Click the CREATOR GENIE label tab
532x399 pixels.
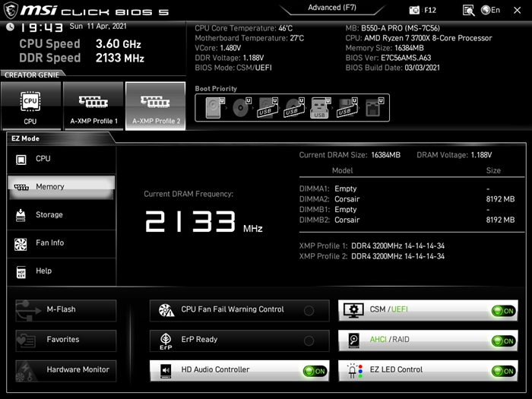click(x=32, y=75)
